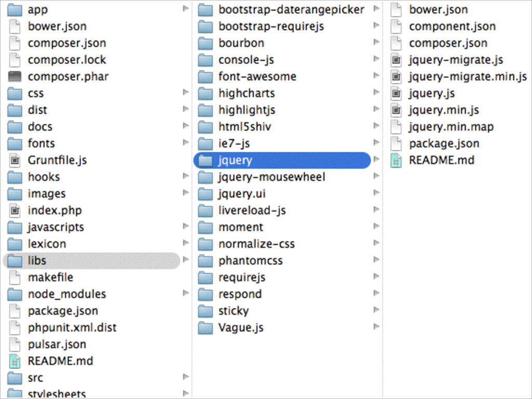Click the Vague.js folder icon
Viewport: 532px width, 399px height.
pyautogui.click(x=205, y=328)
